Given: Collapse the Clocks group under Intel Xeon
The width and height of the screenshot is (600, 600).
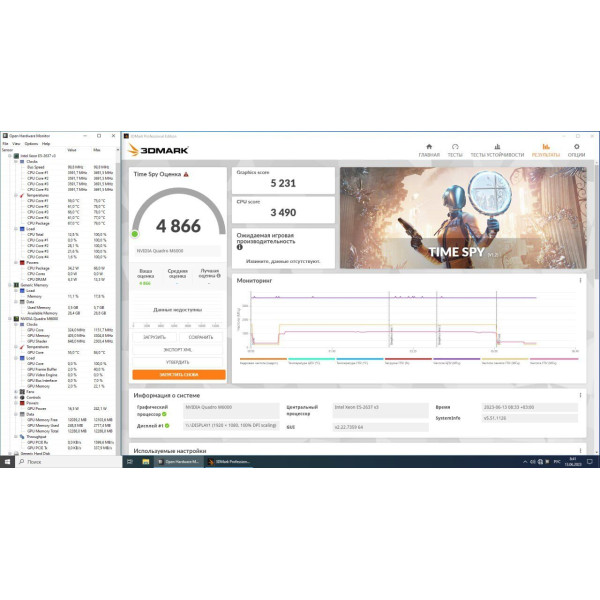Looking at the screenshot, I should pyautogui.click(x=16, y=161).
